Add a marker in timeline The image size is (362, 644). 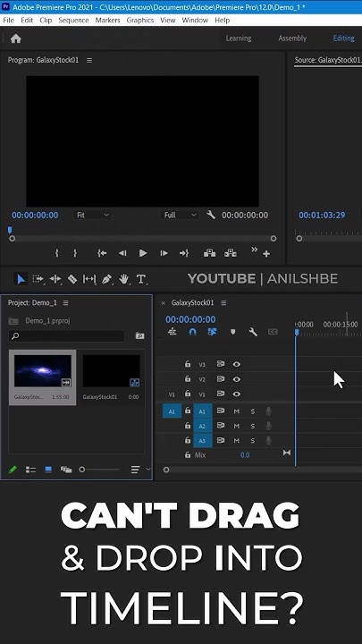tap(232, 332)
